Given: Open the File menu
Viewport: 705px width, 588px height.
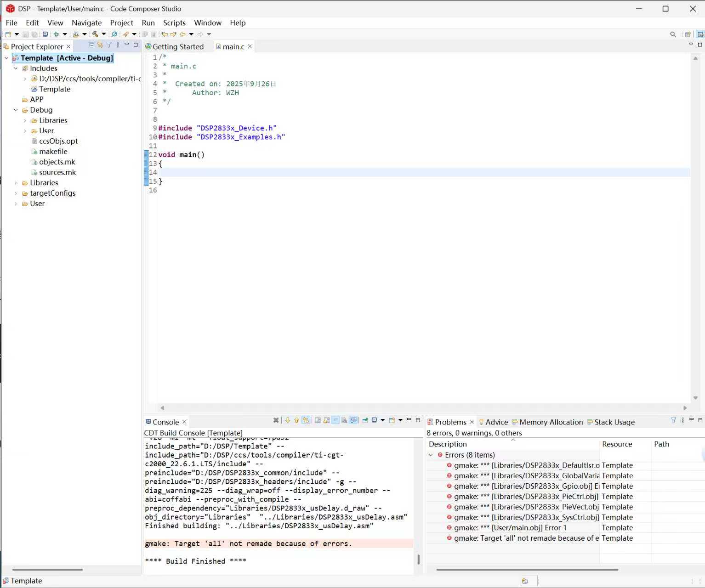Looking at the screenshot, I should [11, 23].
